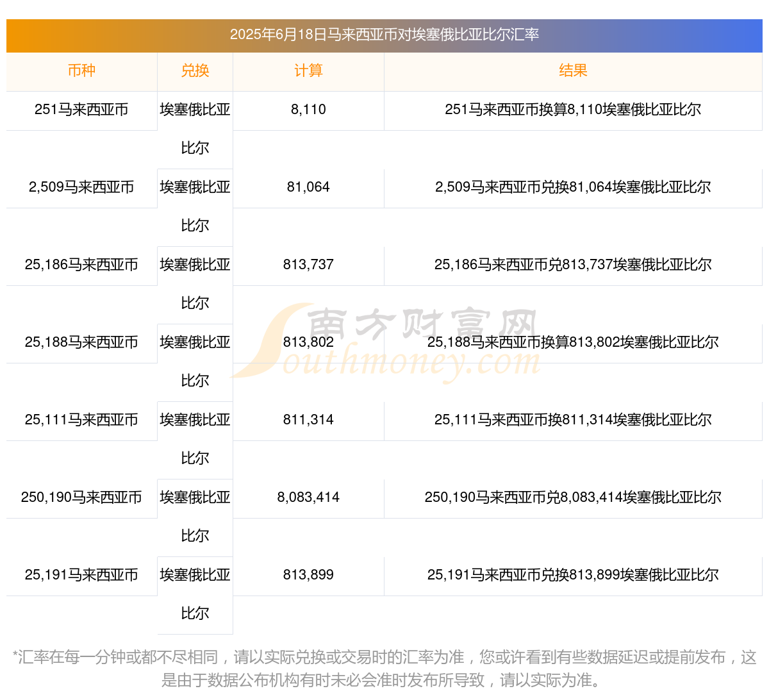Screen dimensions: 769x700
Task: Select the '251马来西亚币' cell
Action: pyautogui.click(x=81, y=110)
